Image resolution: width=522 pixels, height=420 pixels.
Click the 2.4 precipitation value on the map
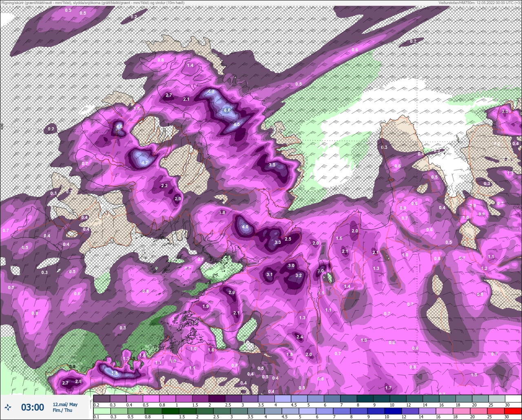click(300, 337)
